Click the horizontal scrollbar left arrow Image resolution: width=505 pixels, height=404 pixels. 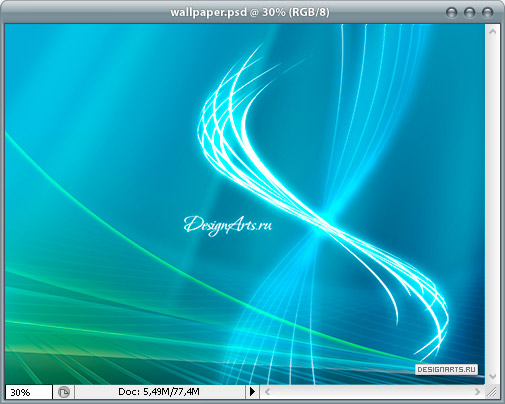pyautogui.click(x=267, y=392)
